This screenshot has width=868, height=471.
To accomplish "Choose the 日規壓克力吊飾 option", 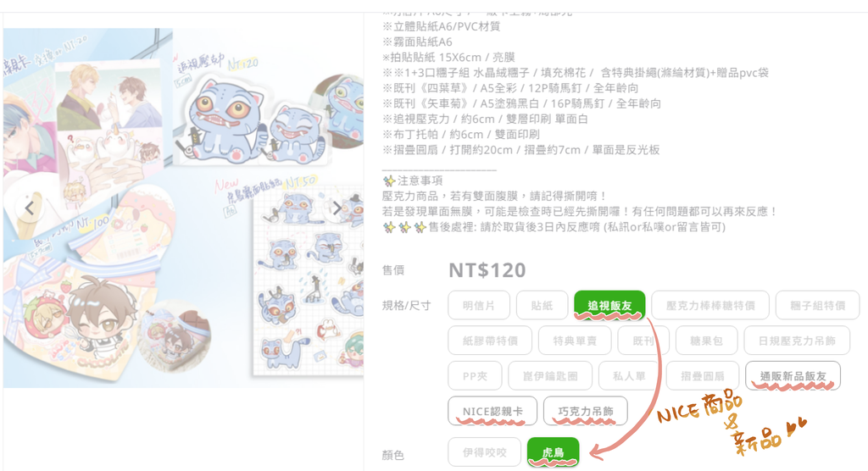I will 797,341.
